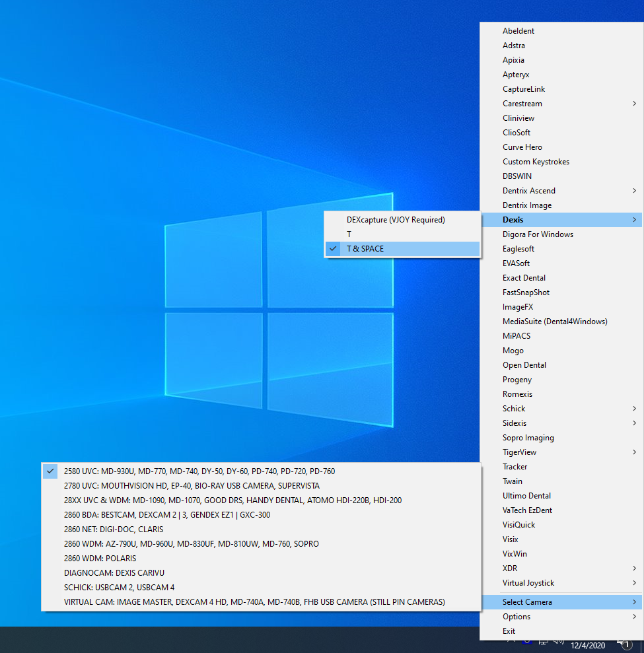Viewport: 644px width, 653px height.
Task: Pick the Eaglesoft menu entry
Action: coord(561,249)
